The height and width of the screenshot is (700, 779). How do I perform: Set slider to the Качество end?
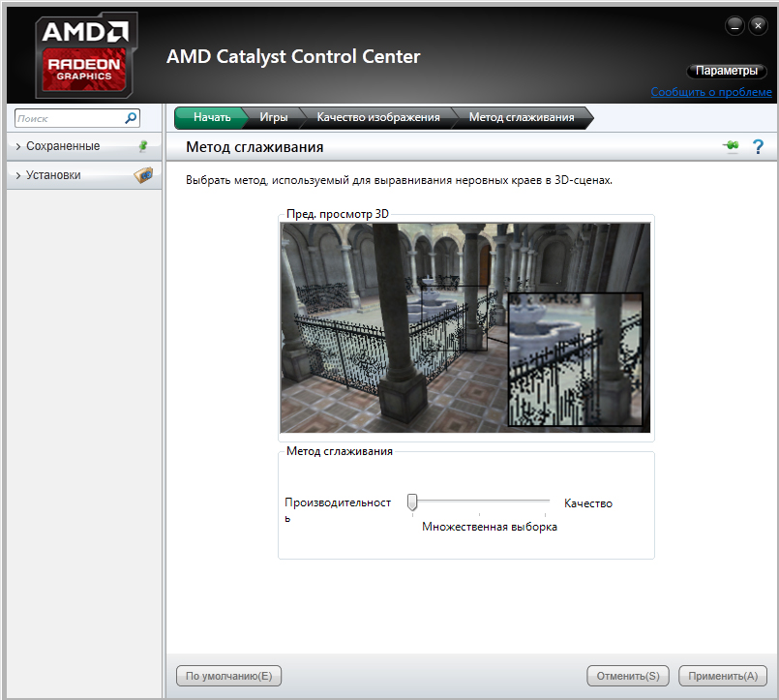point(546,502)
